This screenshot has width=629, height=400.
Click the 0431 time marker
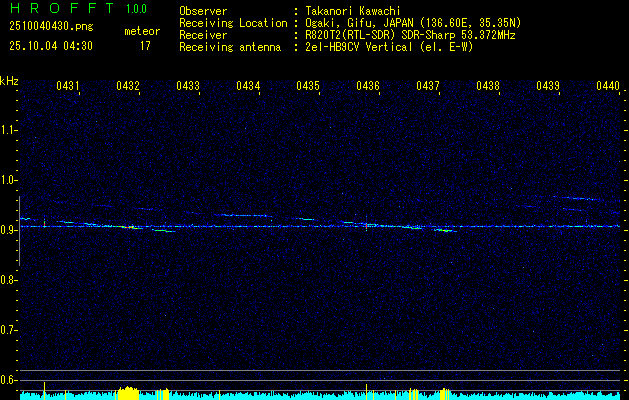tap(68, 87)
